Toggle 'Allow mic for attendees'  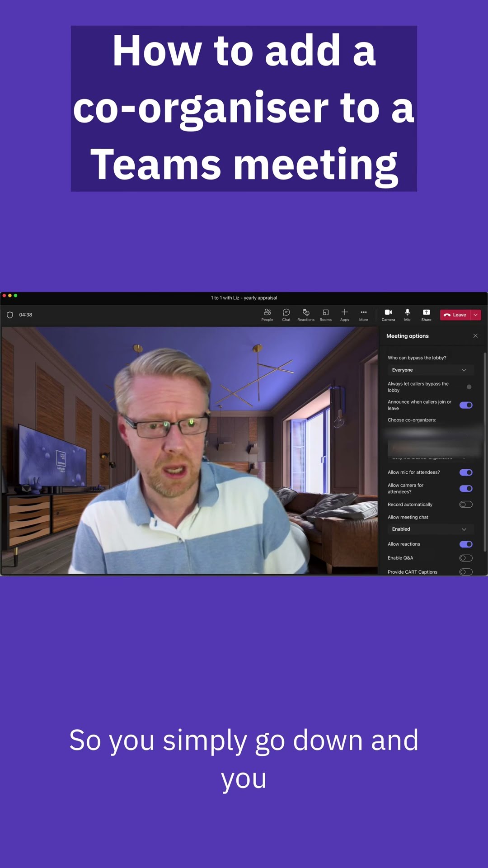pyautogui.click(x=466, y=472)
